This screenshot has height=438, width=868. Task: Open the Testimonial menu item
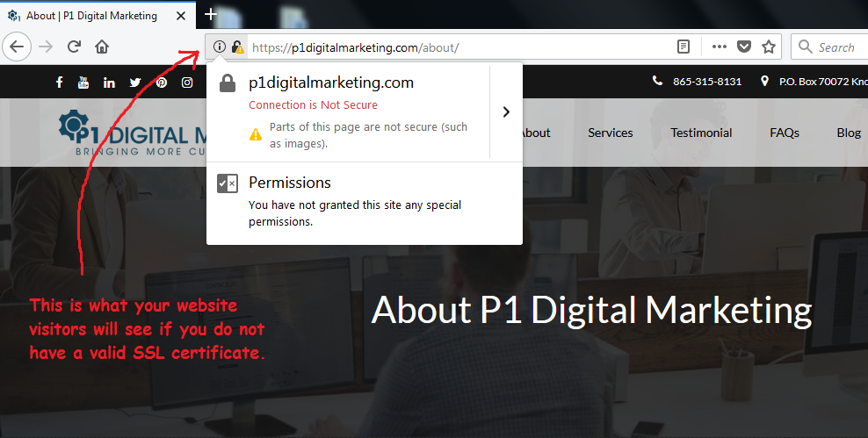point(701,133)
